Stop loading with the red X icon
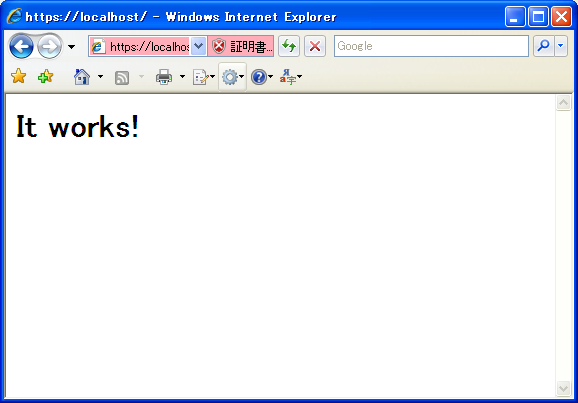The image size is (578, 403). (315, 46)
